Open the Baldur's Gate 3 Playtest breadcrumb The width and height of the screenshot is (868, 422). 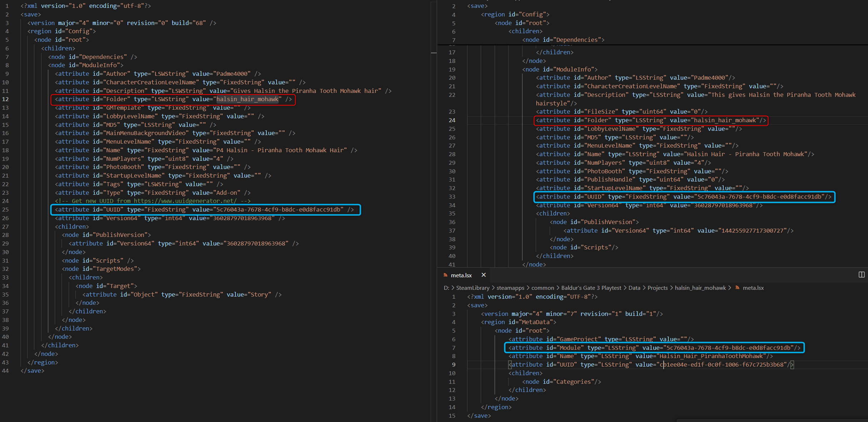pos(591,288)
